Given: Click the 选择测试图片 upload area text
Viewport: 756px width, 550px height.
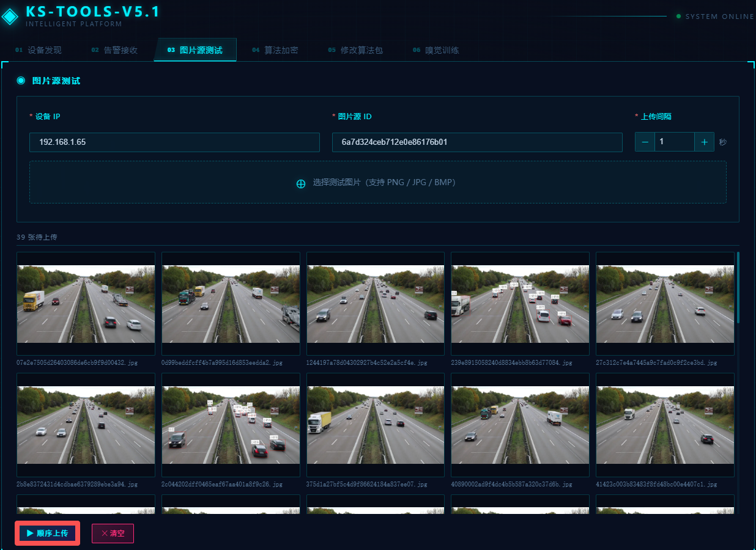Looking at the screenshot, I should [x=384, y=182].
